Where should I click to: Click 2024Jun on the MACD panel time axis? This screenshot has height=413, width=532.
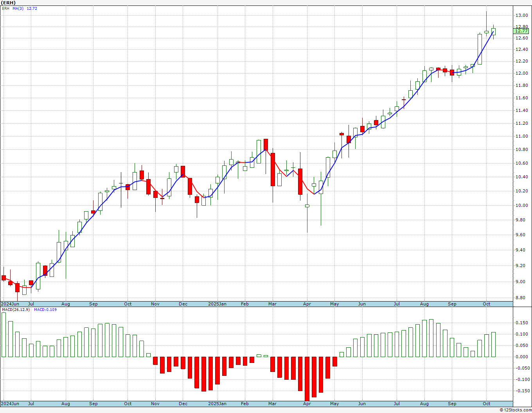pos(10,404)
